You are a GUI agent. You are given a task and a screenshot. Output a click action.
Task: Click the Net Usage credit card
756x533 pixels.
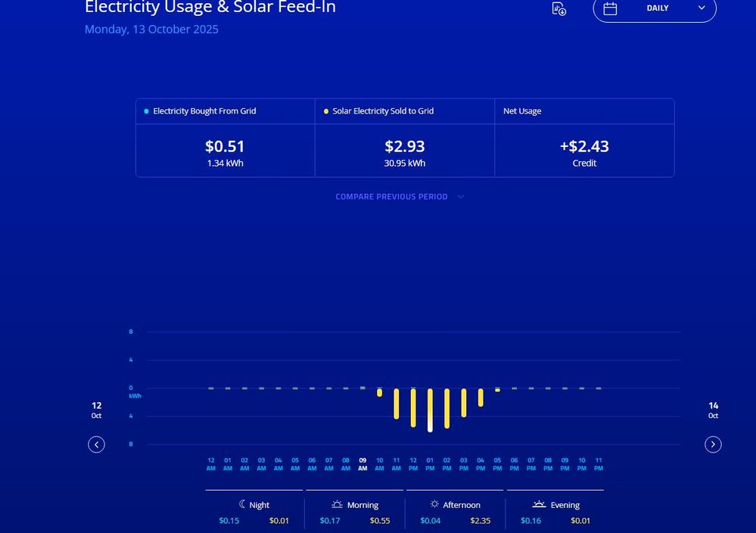[583, 138]
